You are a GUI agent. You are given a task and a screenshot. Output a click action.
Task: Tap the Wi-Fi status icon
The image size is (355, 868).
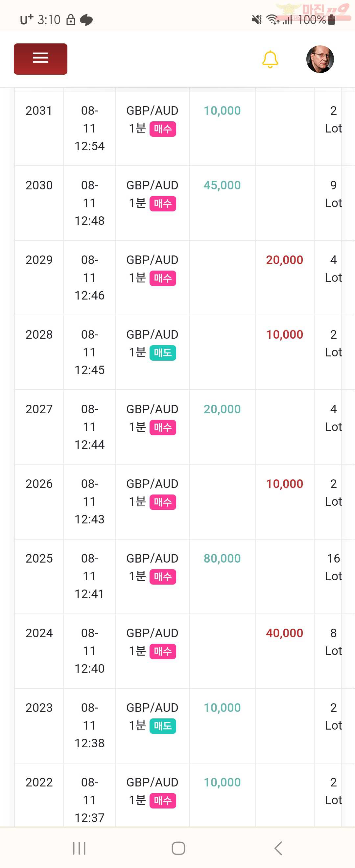[x=272, y=20]
